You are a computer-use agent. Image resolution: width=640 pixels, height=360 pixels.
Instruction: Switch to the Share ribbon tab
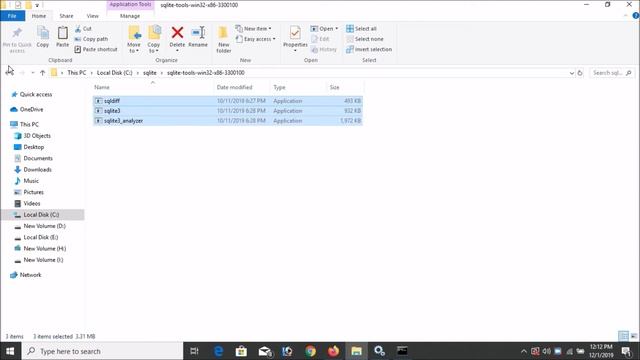click(x=66, y=16)
